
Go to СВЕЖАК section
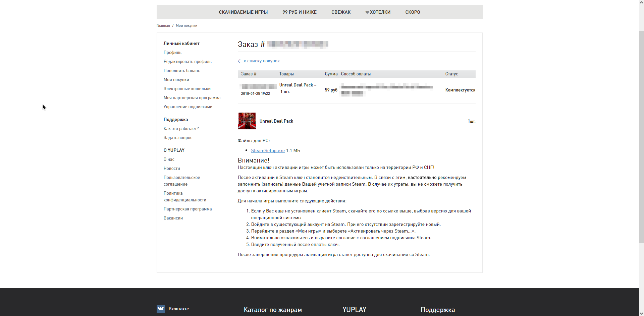coord(341,12)
